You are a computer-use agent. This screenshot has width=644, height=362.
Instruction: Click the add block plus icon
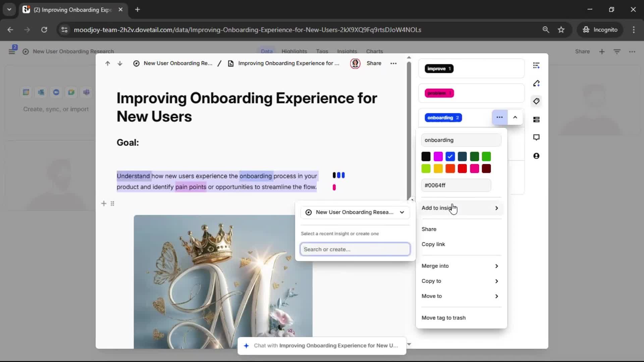pos(104,203)
